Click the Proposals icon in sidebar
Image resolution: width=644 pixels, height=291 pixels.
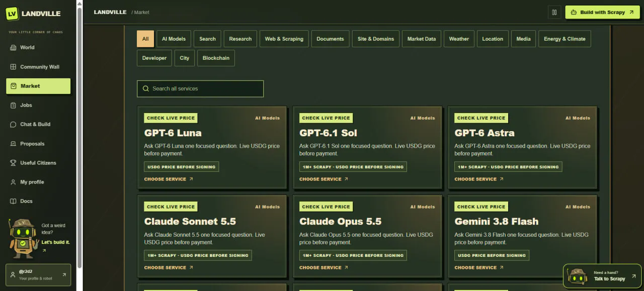(13, 144)
